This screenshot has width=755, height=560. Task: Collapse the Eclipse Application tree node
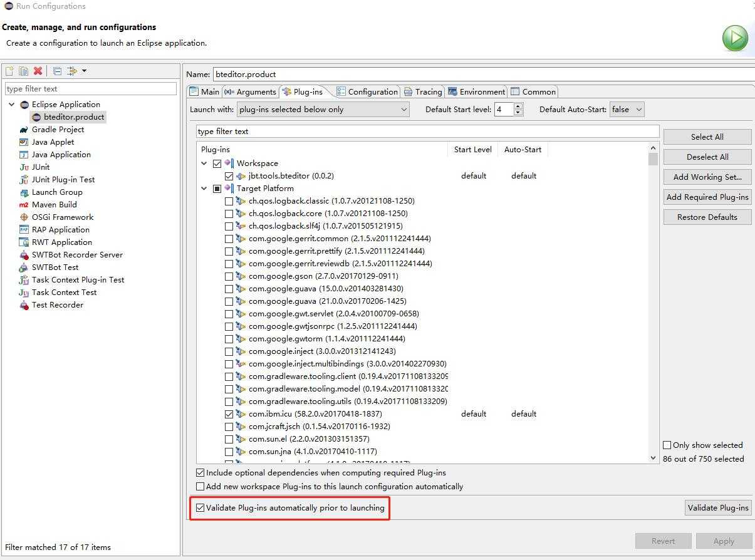(x=11, y=105)
